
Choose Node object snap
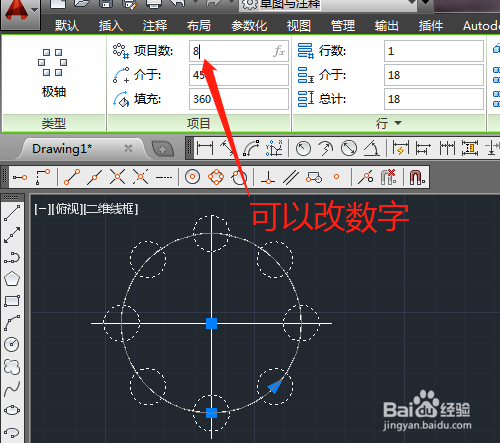337,177
